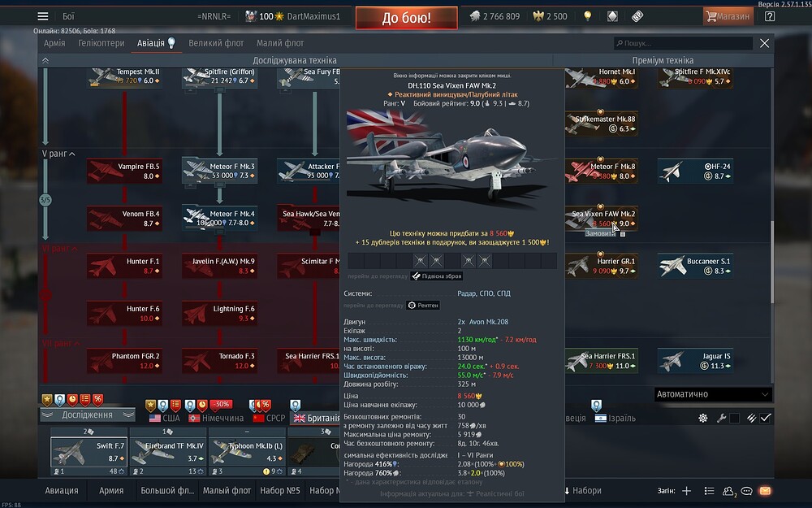Image resolution: width=812 pixels, height=508 pixels.
Task: Open the Бої menu in top bar
Action: click(x=68, y=16)
